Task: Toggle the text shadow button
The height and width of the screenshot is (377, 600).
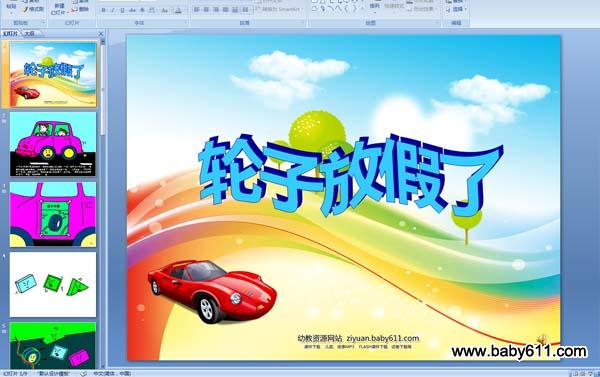Action: (142, 10)
